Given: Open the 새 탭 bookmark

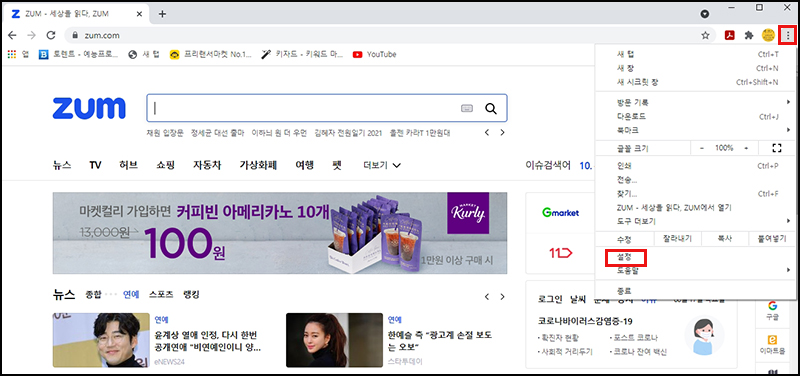Looking at the screenshot, I should point(144,54).
